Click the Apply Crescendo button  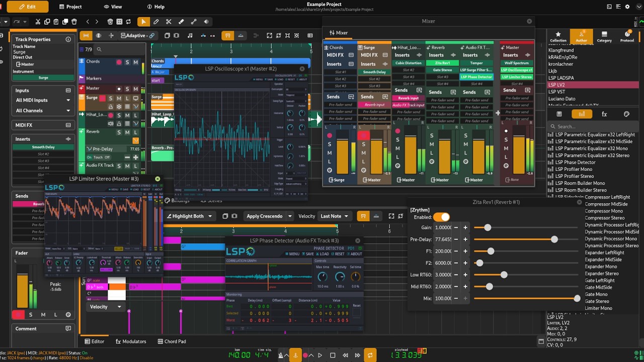click(265, 216)
